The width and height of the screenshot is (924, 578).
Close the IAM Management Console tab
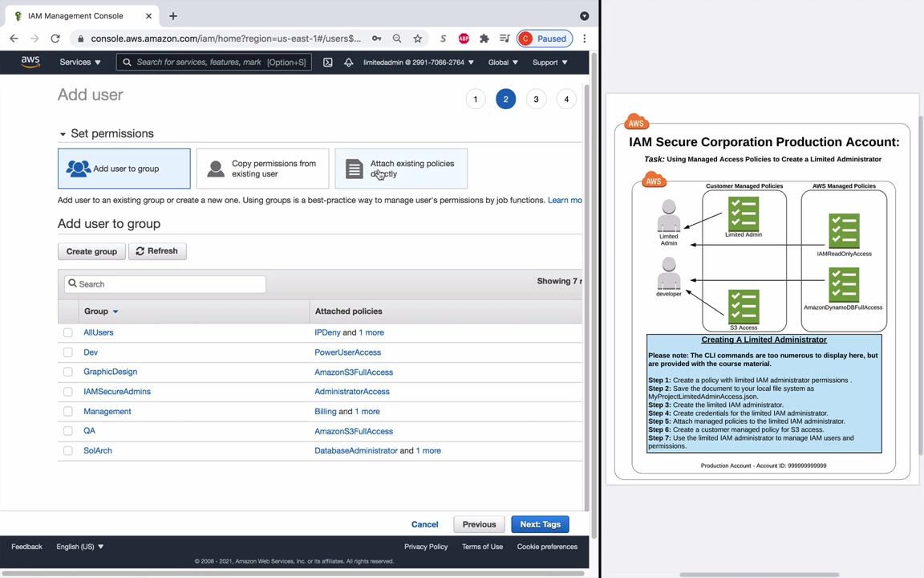point(148,16)
